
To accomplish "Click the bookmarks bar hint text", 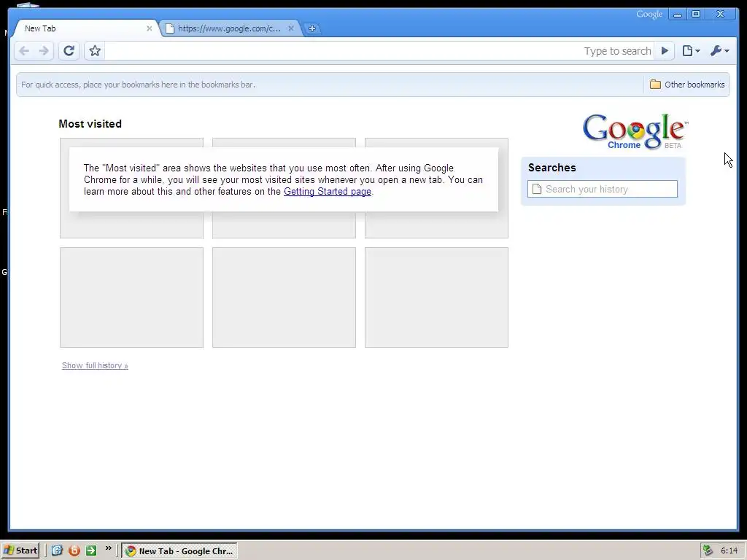I will [138, 85].
